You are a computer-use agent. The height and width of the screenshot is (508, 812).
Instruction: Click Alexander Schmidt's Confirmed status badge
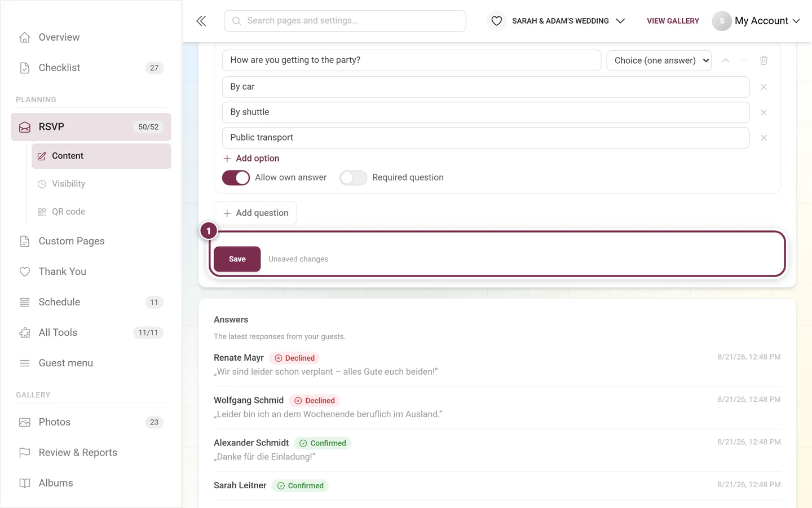tap(323, 444)
